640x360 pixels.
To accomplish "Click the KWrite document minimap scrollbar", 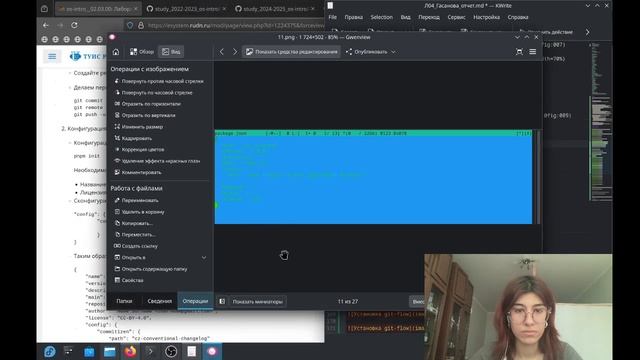I will tap(601, 122).
